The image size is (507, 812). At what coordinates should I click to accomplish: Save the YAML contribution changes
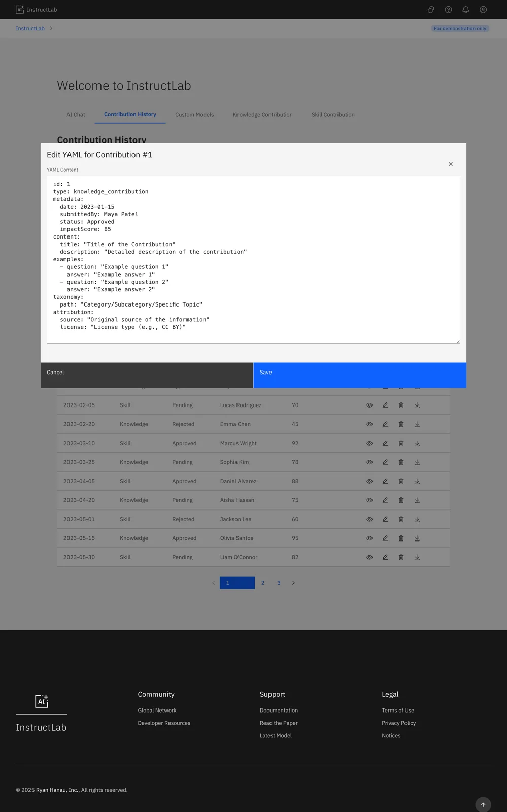pos(360,376)
